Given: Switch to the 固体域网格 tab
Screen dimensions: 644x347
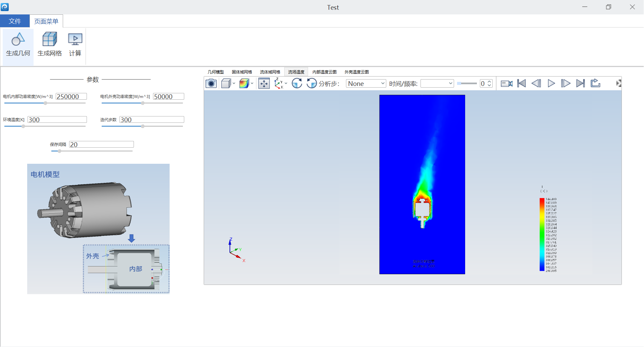Looking at the screenshot, I should click(x=242, y=72).
